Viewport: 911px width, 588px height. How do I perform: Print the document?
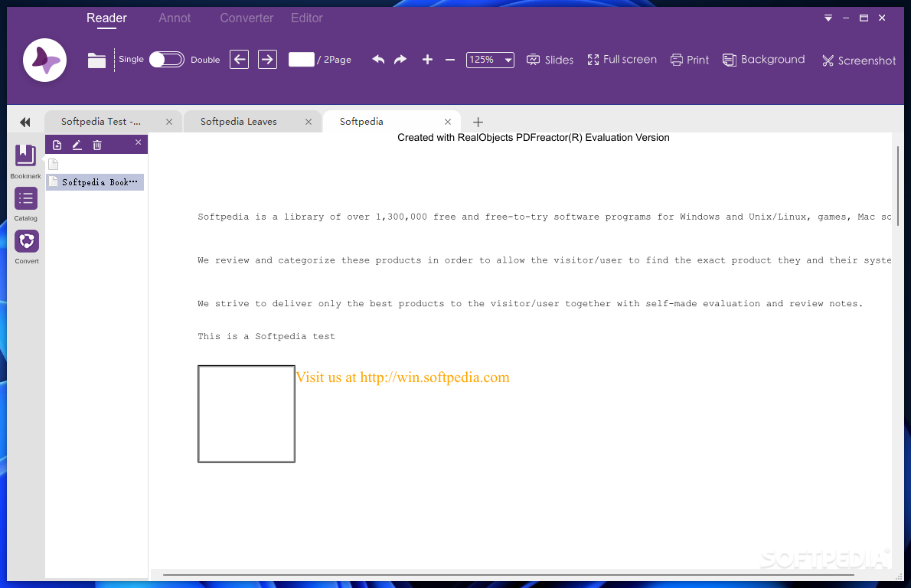[690, 60]
